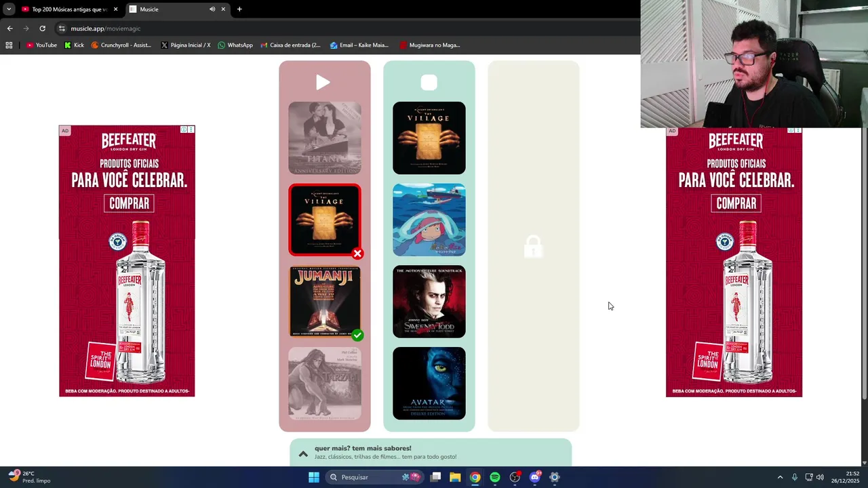The image size is (868, 488).
Task: Open the Windows Start menu
Action: [x=313, y=477]
